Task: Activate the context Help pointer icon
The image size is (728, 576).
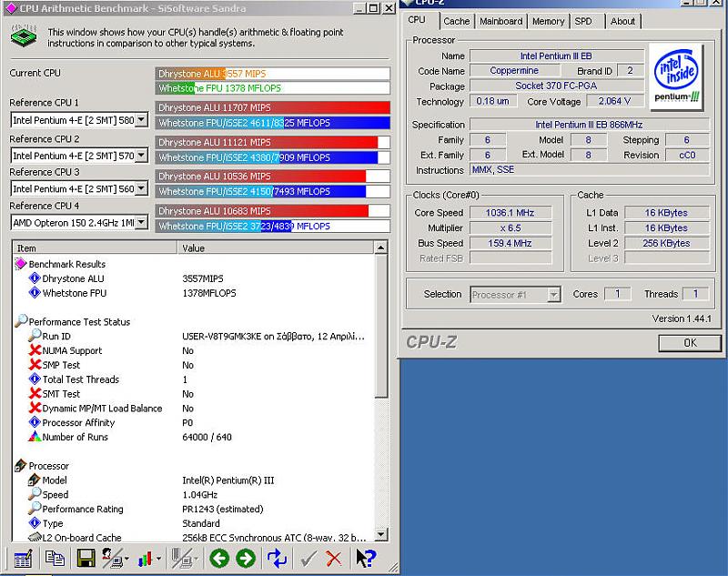Action: [x=366, y=559]
